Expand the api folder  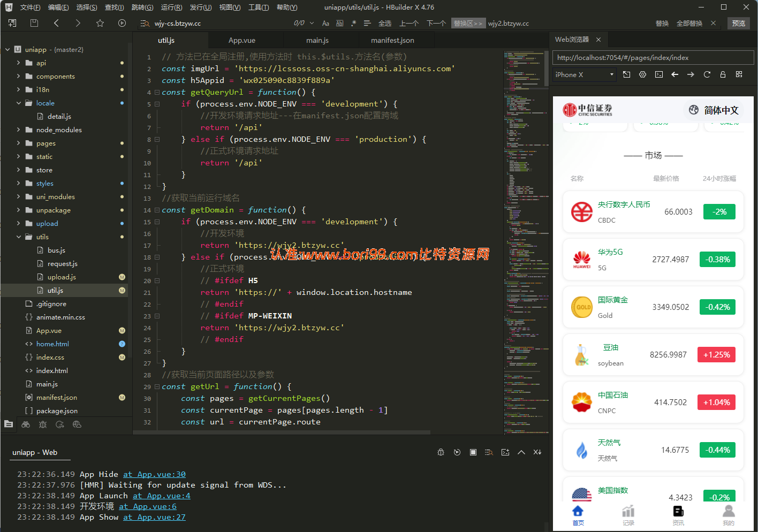pyautogui.click(x=18, y=63)
